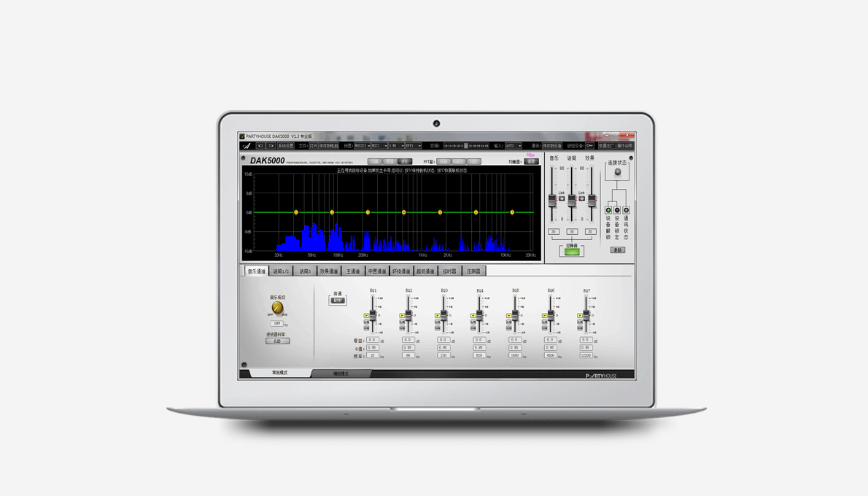Click the 系统设置 system settings button
The width and height of the screenshot is (868, 496).
(x=286, y=146)
